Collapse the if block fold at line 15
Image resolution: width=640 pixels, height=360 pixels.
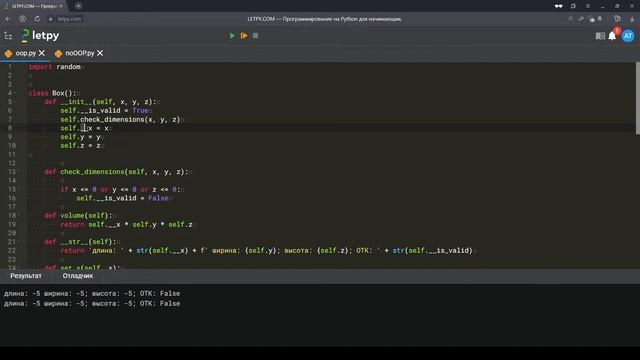(x=18, y=189)
